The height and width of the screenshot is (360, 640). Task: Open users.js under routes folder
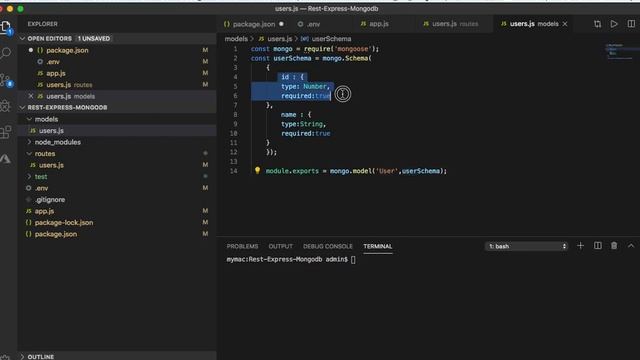[117, 165]
